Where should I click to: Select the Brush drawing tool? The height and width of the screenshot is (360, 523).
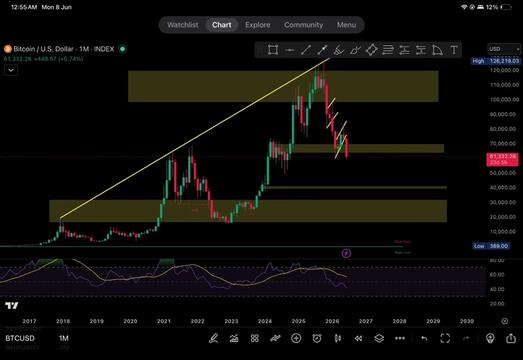tap(355, 50)
